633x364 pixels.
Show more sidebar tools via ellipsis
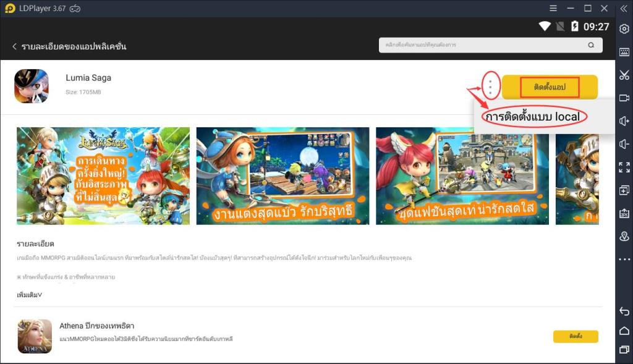[624, 259]
